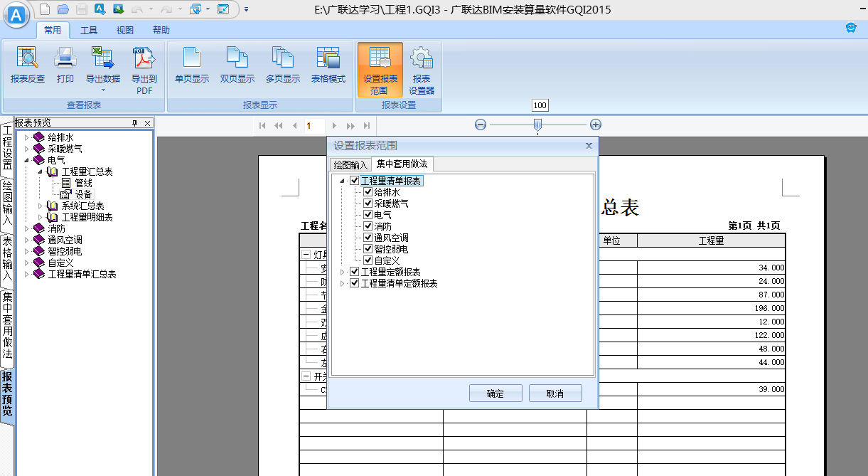Uncheck the 智控弱电 checkbox in dialog

pos(368,249)
